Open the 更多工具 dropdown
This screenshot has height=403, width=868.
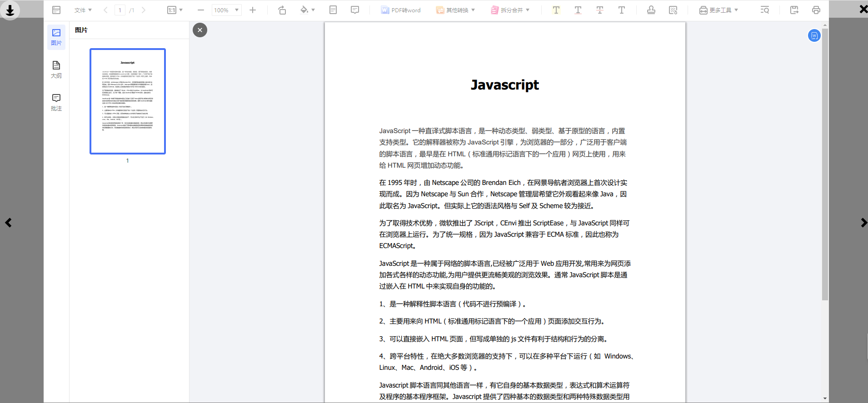click(x=718, y=10)
